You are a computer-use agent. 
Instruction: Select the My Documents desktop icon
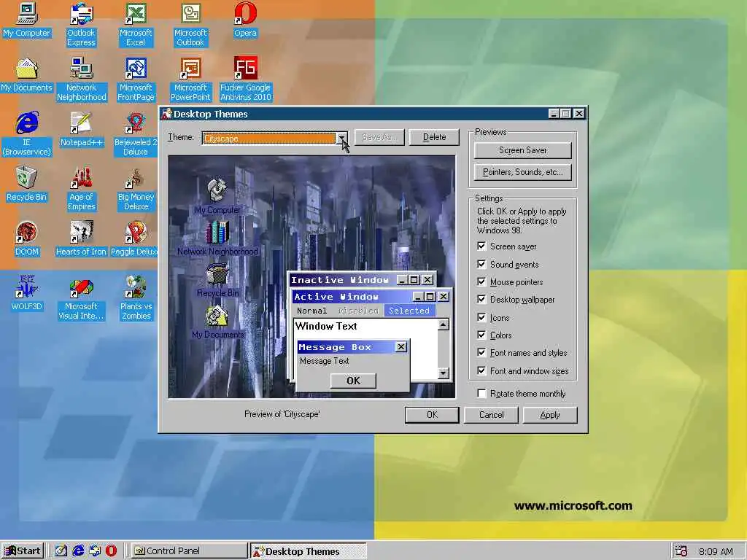tap(27, 75)
